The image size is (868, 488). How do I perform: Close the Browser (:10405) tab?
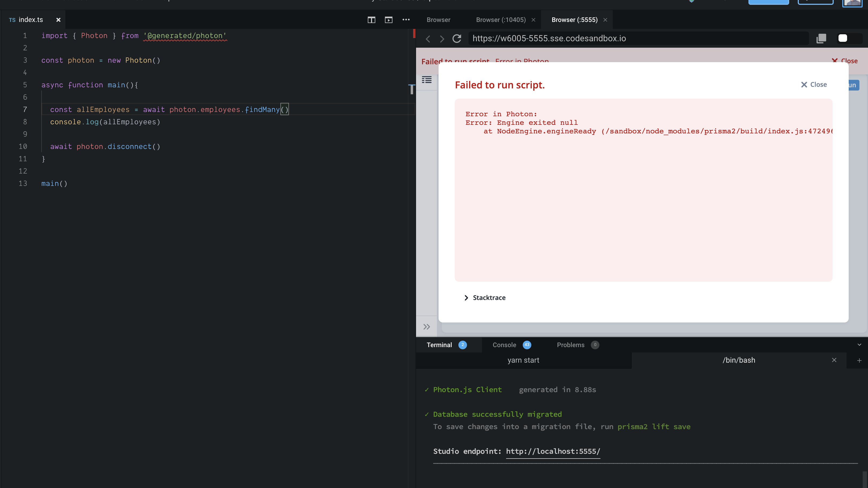[x=533, y=20]
